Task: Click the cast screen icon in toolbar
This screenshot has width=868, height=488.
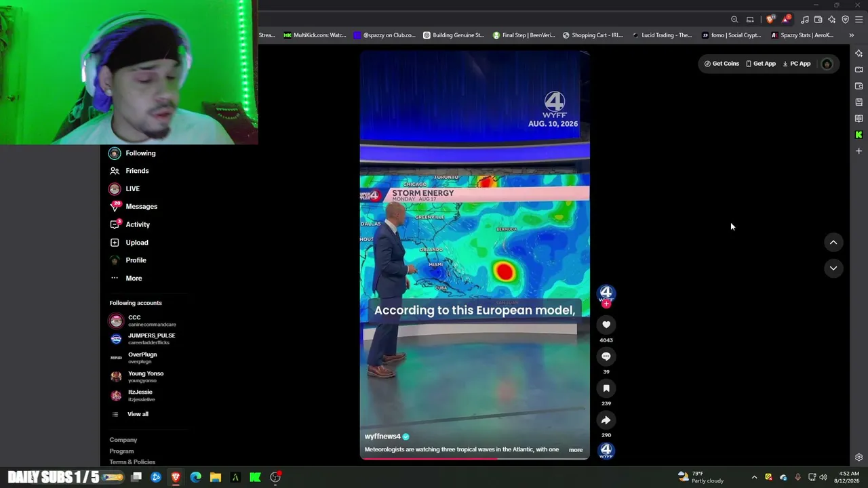Action: pyautogui.click(x=750, y=20)
